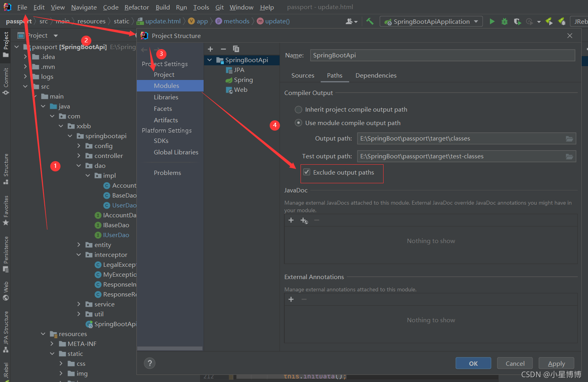
Task: Click the Cancel button
Action: coord(515,363)
